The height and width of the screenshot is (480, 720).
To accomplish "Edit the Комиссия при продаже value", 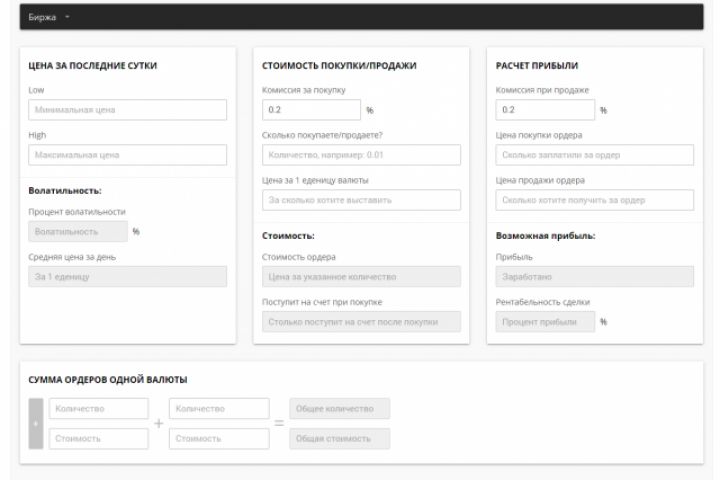I will [x=545, y=110].
